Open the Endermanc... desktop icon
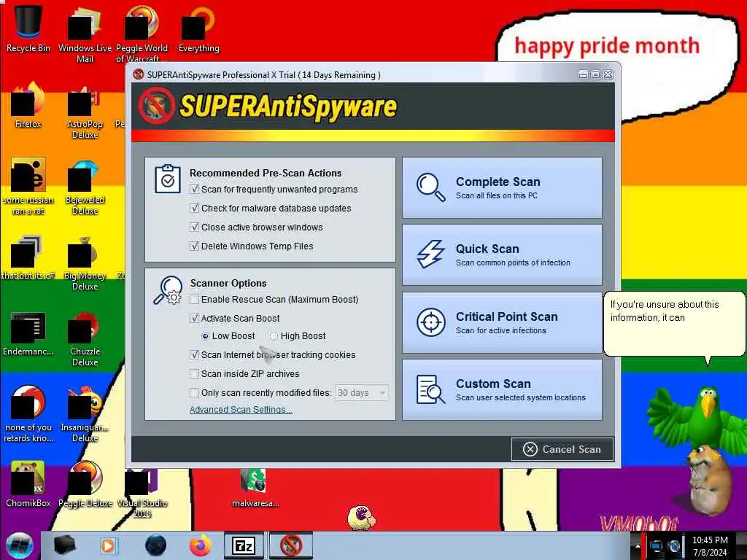Image resolution: width=747 pixels, height=560 pixels. [28, 333]
